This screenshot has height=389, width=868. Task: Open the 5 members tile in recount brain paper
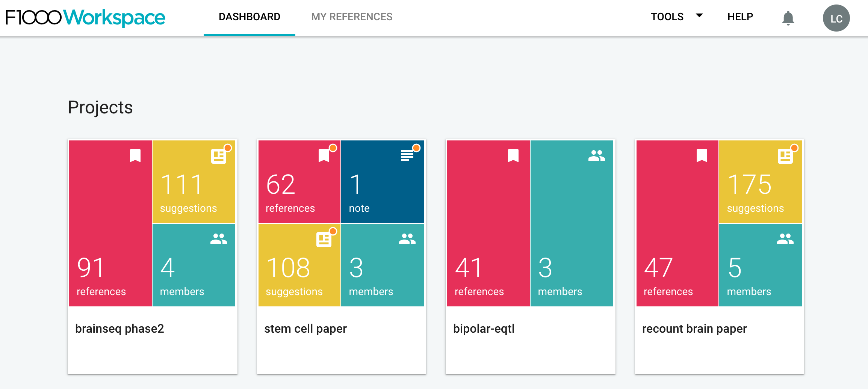click(x=761, y=265)
